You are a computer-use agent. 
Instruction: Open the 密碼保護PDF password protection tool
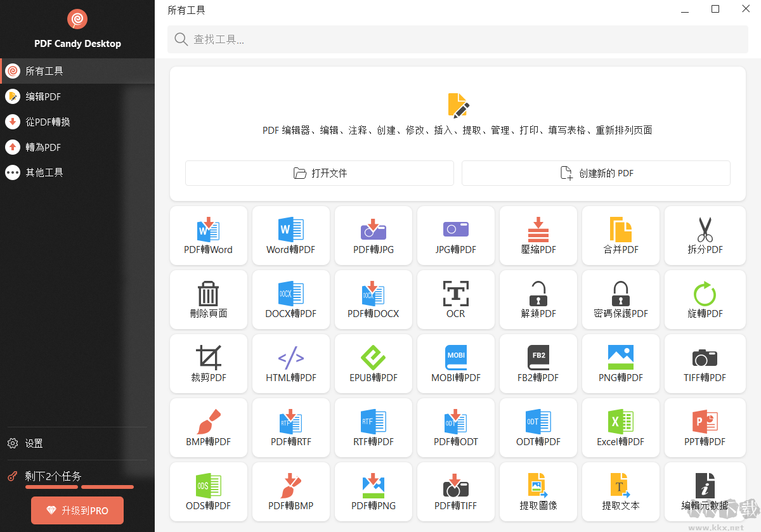[620, 299]
